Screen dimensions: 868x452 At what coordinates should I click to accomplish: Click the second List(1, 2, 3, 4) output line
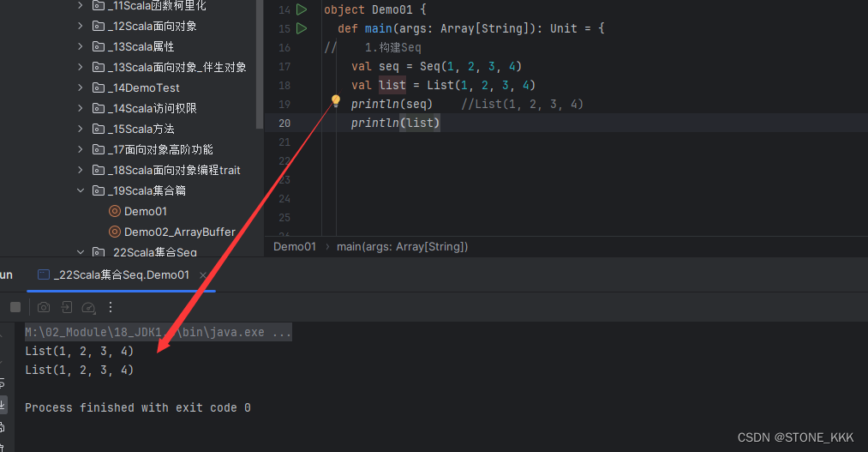coord(79,370)
